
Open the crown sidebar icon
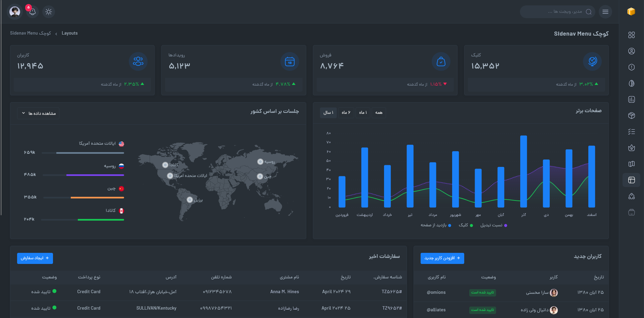pyautogui.click(x=632, y=148)
